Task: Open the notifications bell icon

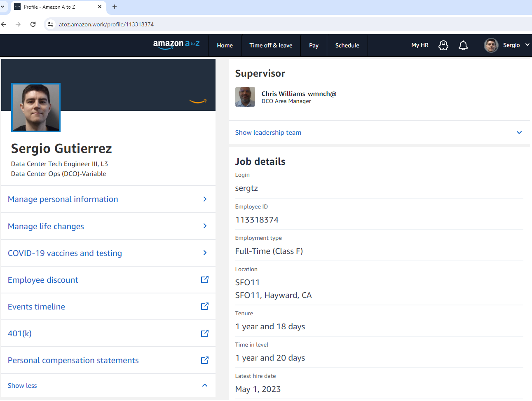Action: pos(463,45)
